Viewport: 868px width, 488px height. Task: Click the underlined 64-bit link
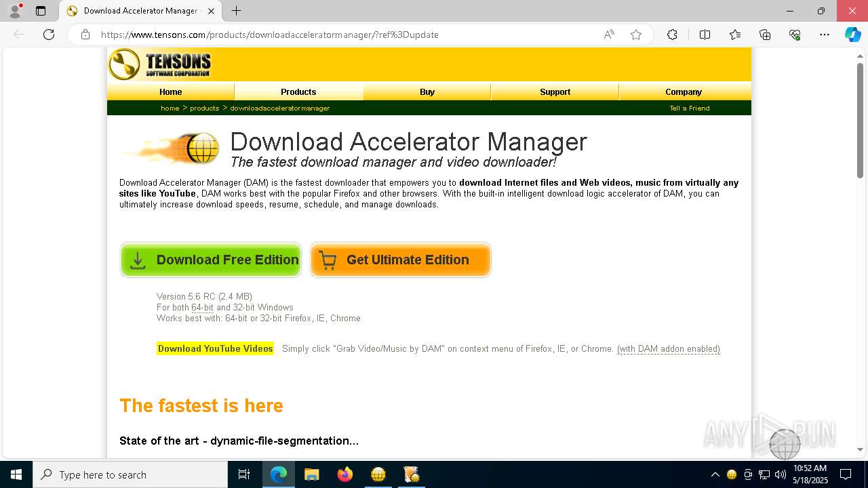(202, 308)
